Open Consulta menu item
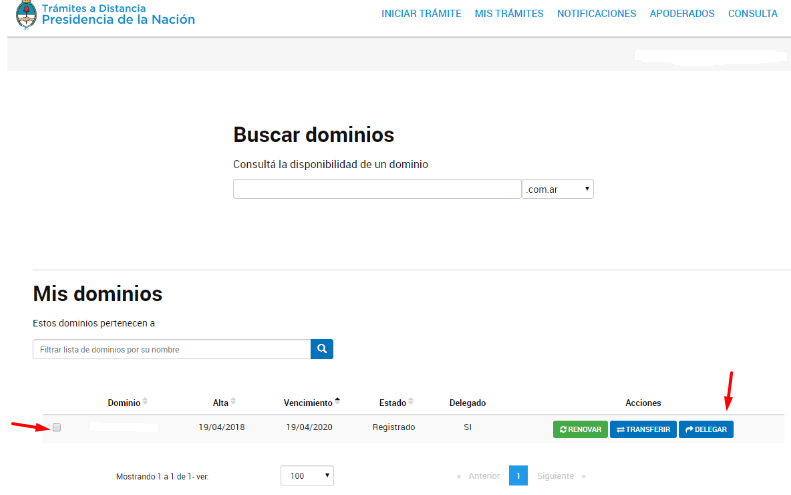The image size is (791, 495). point(753,14)
